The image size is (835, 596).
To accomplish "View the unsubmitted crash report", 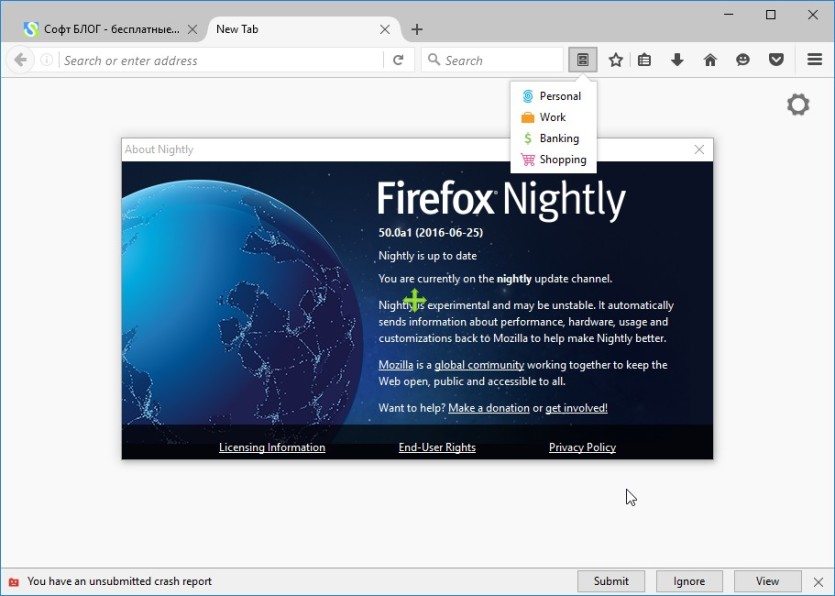I will click(767, 581).
